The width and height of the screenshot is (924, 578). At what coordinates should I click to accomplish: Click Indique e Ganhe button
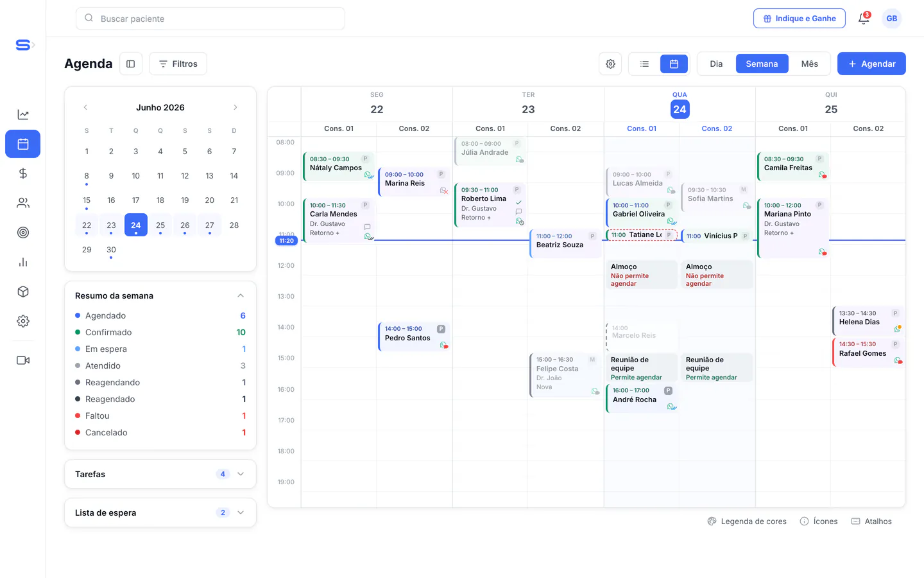click(799, 19)
